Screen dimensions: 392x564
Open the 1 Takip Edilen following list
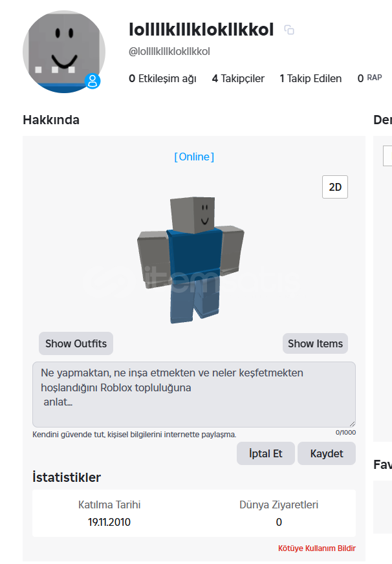(310, 78)
